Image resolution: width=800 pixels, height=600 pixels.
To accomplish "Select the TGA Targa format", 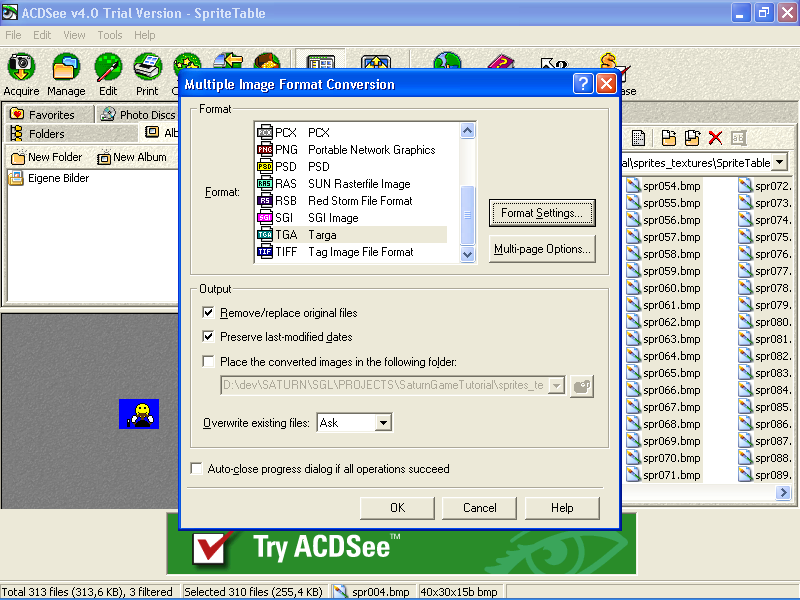I will [x=351, y=235].
